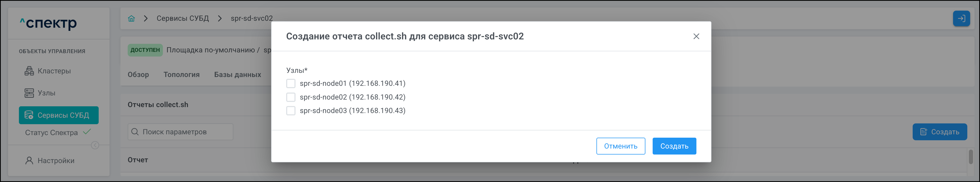
Task: Click the home icon in breadcrumb
Action: [131, 18]
